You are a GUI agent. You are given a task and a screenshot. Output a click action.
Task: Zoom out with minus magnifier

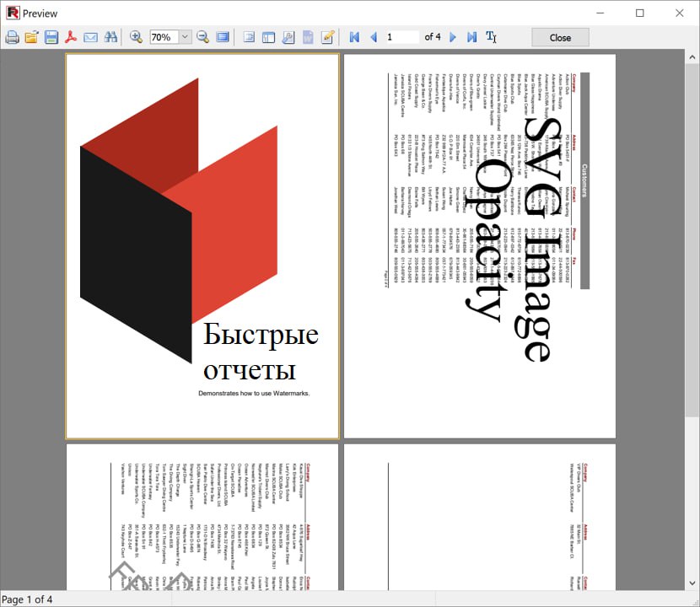click(202, 37)
